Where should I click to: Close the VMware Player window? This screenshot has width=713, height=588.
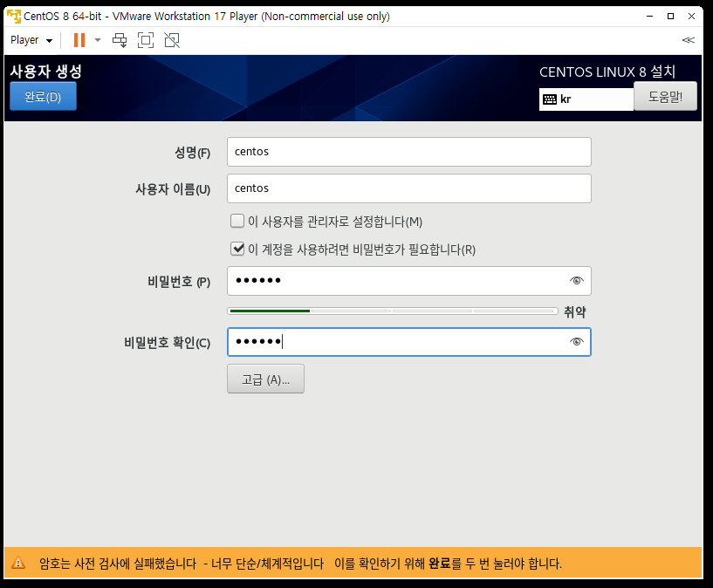point(692,17)
